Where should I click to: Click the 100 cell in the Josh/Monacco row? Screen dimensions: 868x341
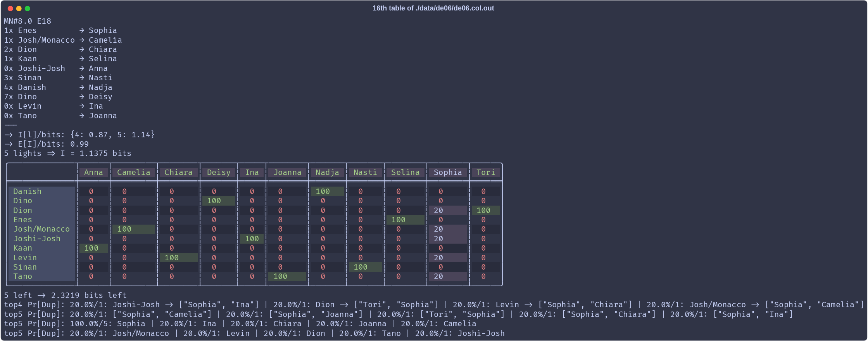point(134,229)
